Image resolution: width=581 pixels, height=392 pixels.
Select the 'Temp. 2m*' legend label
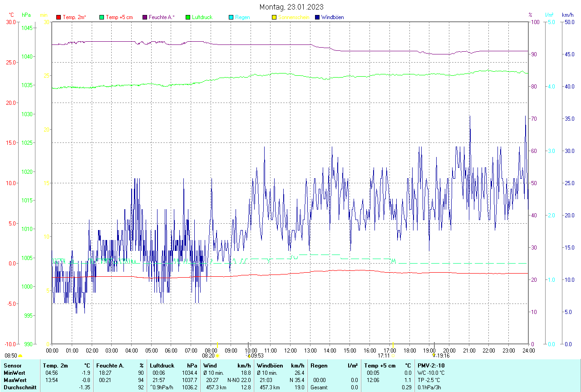click(x=74, y=17)
